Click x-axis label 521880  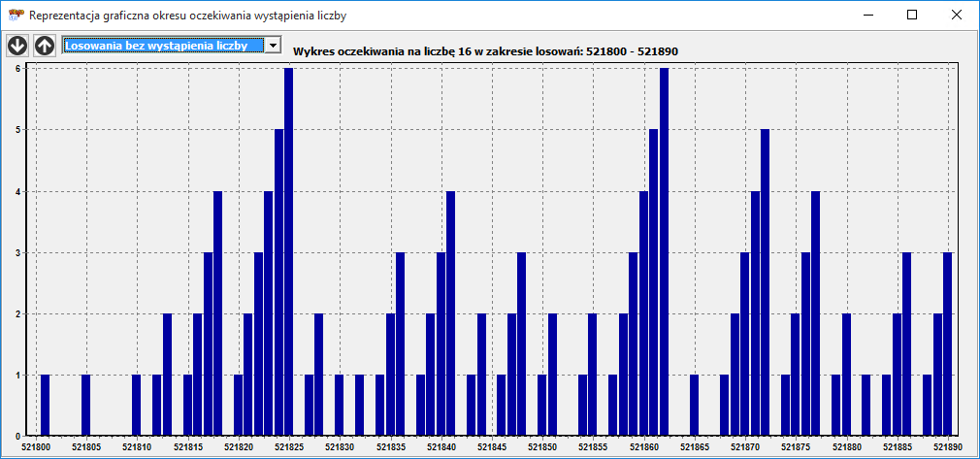coord(847,447)
